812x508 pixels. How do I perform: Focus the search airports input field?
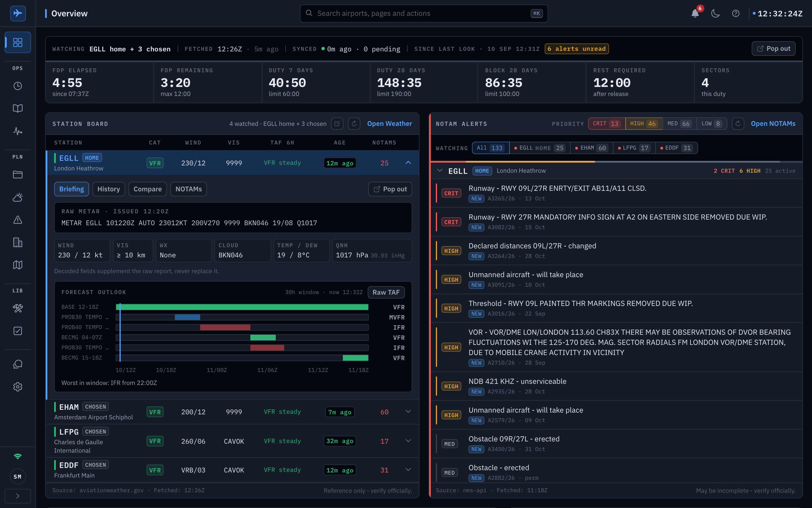tap(424, 14)
